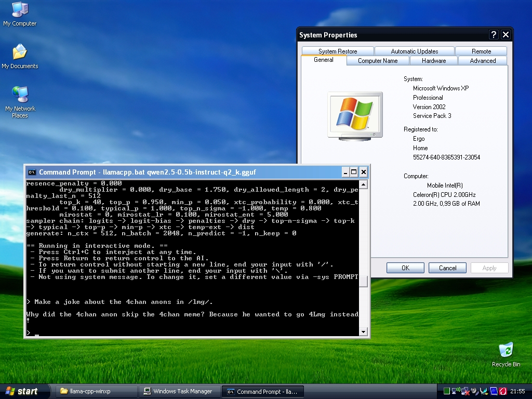This screenshot has width=532, height=399.
Task: Click the Task Manager taskbar button icon
Action: pos(147,391)
